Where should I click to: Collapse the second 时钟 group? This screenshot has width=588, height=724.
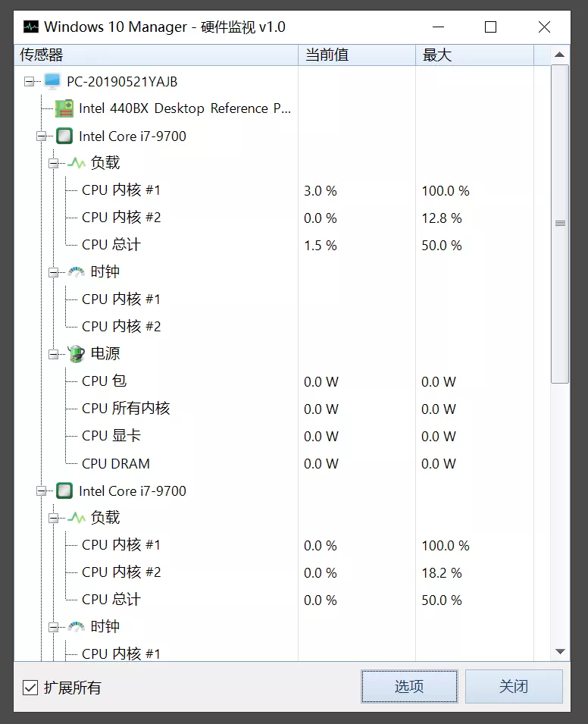[x=54, y=627]
